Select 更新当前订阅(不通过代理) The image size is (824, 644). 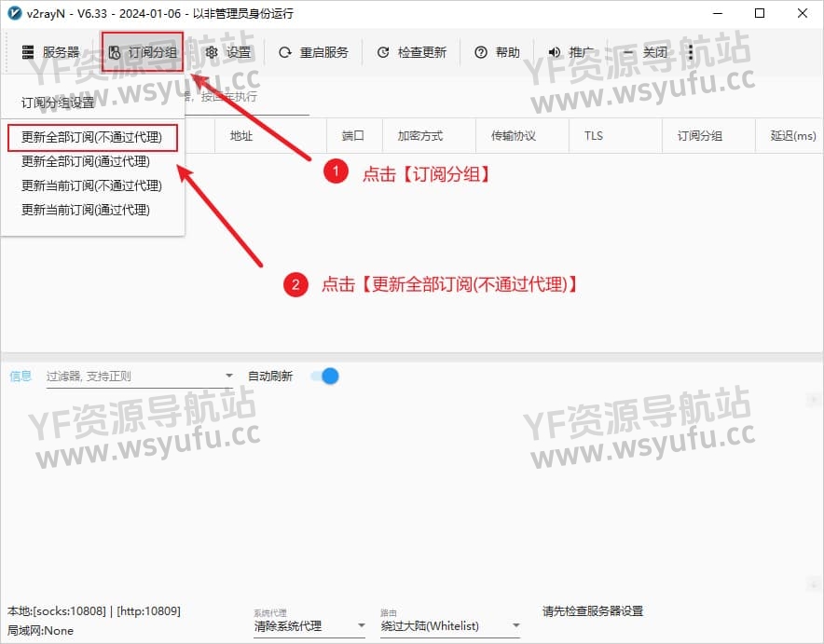[x=93, y=185]
